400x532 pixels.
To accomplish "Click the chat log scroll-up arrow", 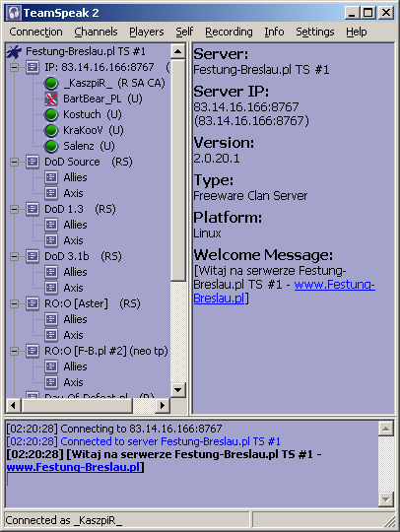I will 386,429.
